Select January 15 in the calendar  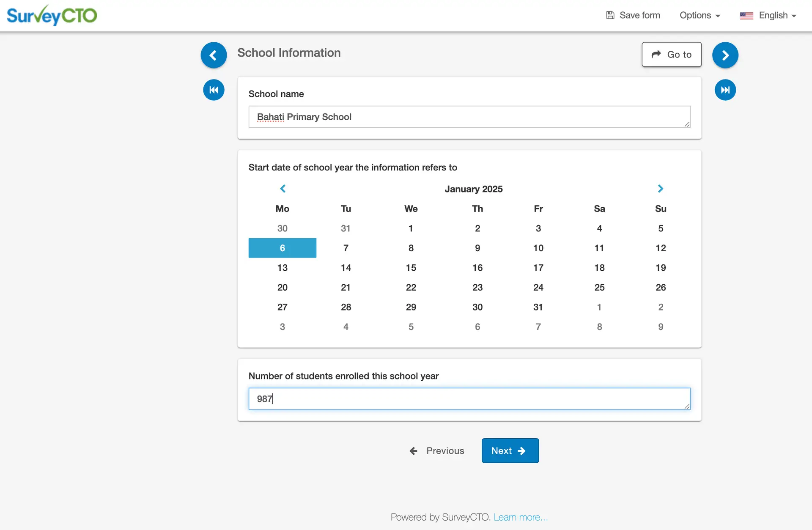411,267
